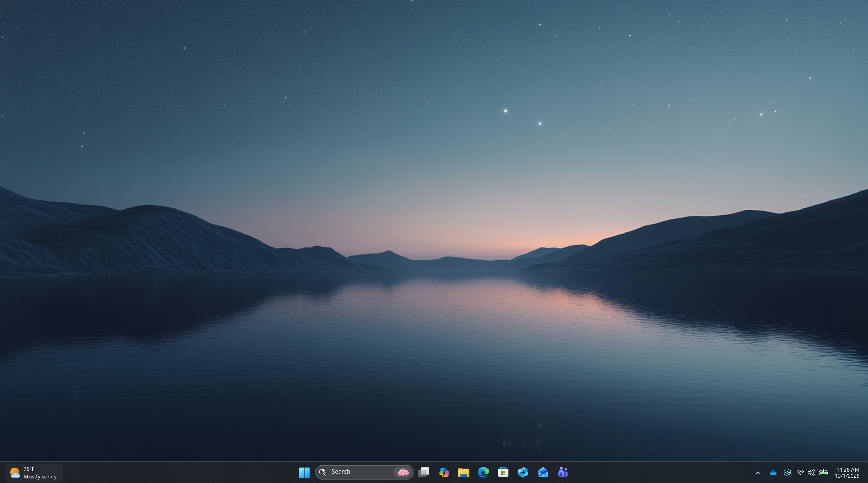
Task: Launch Microsoft 365 Copilot from taskbar
Action: [444, 473]
